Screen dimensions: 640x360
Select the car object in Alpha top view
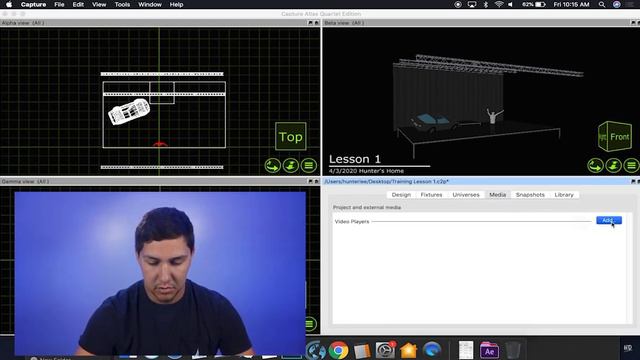(x=129, y=111)
